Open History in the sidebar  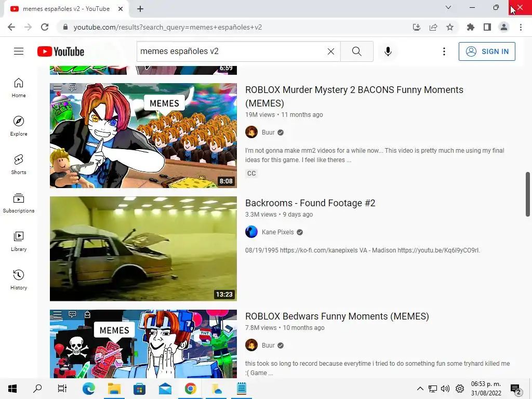click(x=19, y=280)
